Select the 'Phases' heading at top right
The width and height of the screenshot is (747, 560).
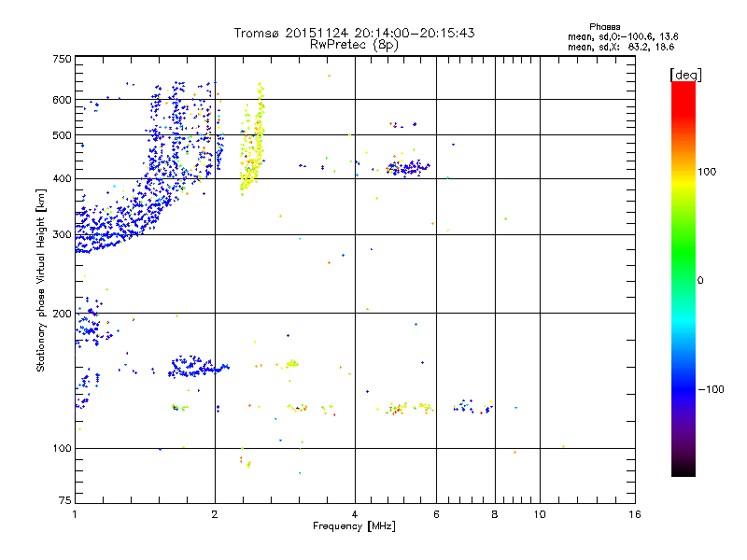click(x=604, y=27)
